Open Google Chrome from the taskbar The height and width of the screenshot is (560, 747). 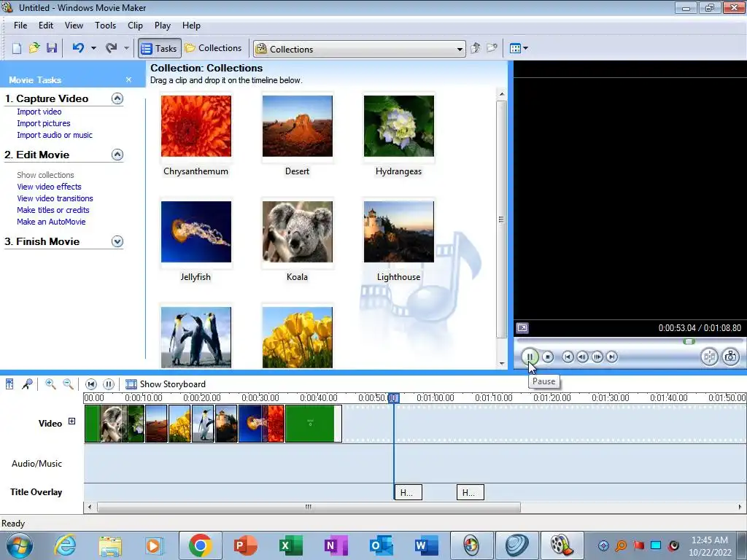pyautogui.click(x=200, y=545)
